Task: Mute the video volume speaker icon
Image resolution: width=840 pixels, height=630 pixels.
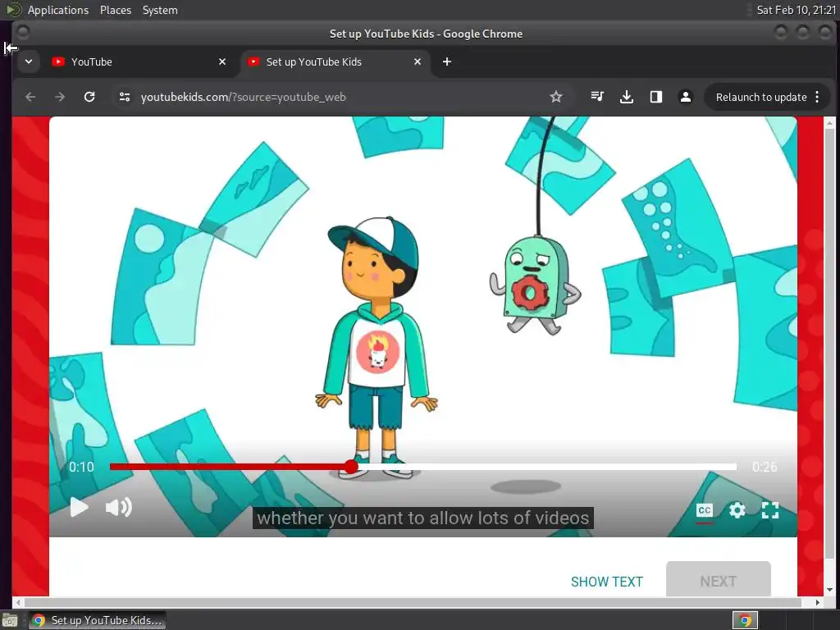Action: 118,507
